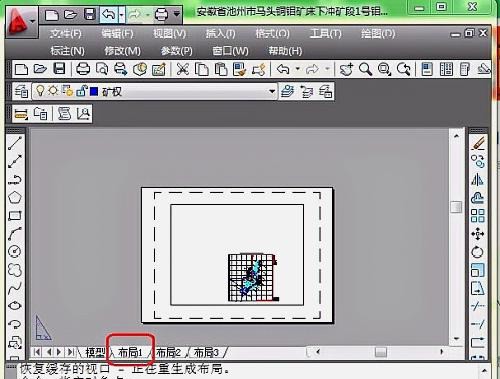
Task: Click the vertical scrollbar thumb
Action: pos(456,207)
